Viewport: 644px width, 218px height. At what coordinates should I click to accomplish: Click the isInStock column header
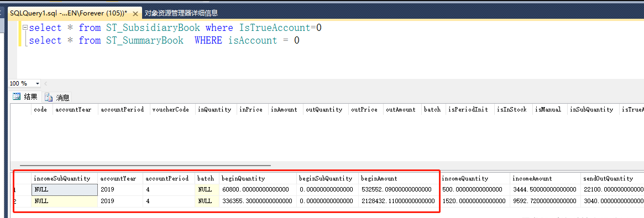(x=513, y=109)
